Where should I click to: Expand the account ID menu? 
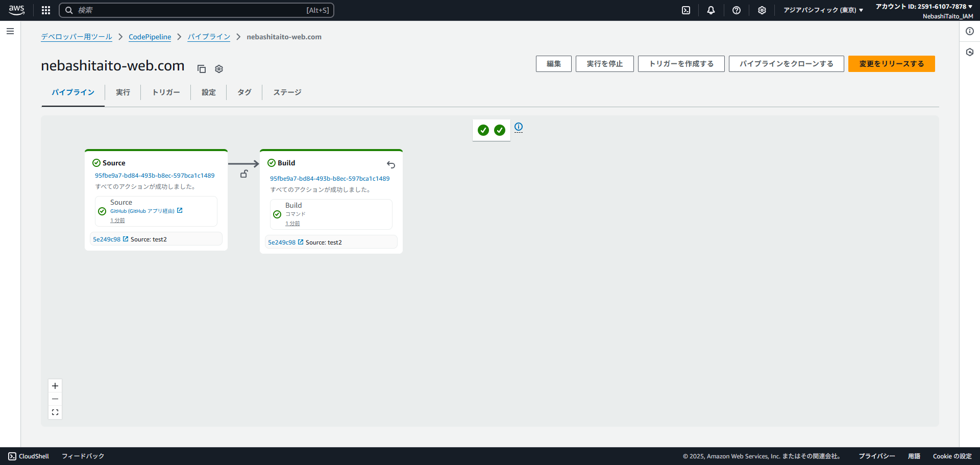924,7
